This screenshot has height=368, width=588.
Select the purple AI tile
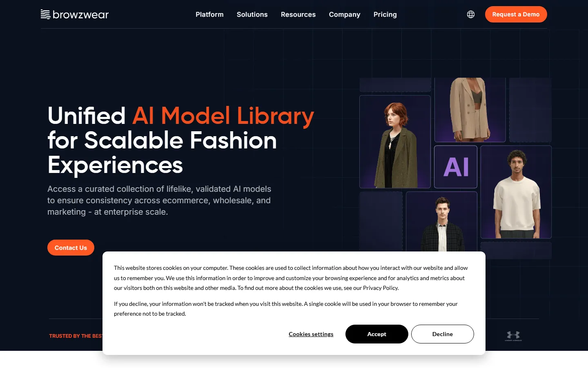point(456,167)
